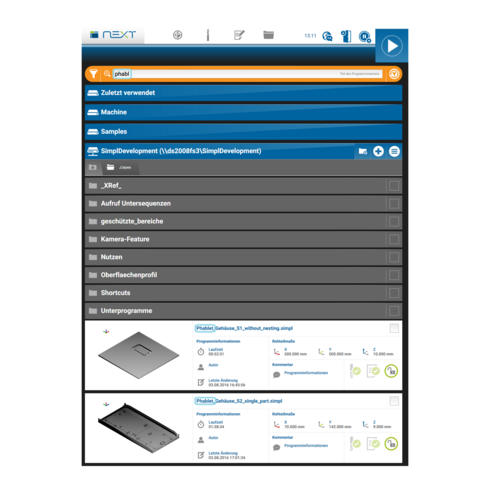
Task: Click the funnel filter icon
Action: pyautogui.click(x=94, y=74)
